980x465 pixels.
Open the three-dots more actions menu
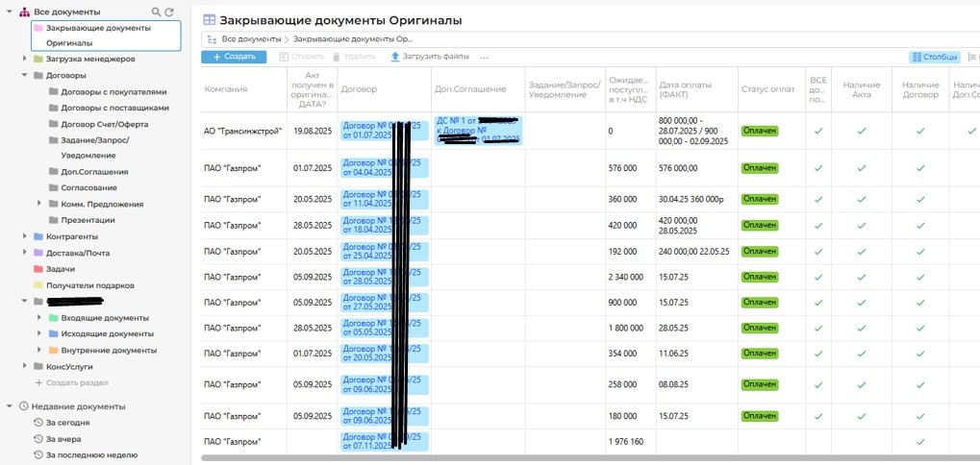(x=484, y=58)
